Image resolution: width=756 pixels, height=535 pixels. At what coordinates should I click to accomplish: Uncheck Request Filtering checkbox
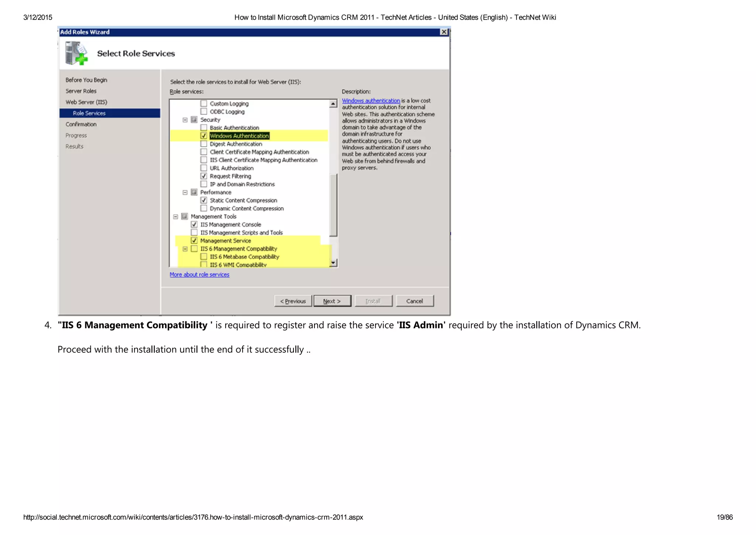pyautogui.click(x=204, y=176)
